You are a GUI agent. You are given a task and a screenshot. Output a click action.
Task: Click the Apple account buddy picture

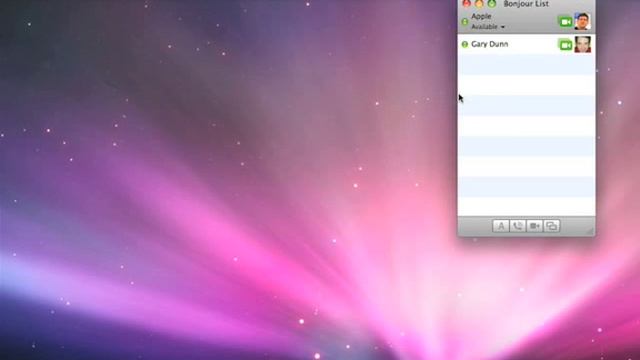582,21
